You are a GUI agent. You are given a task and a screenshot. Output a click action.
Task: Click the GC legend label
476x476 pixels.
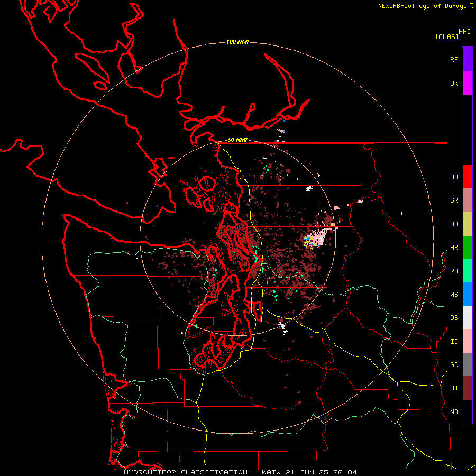click(454, 365)
